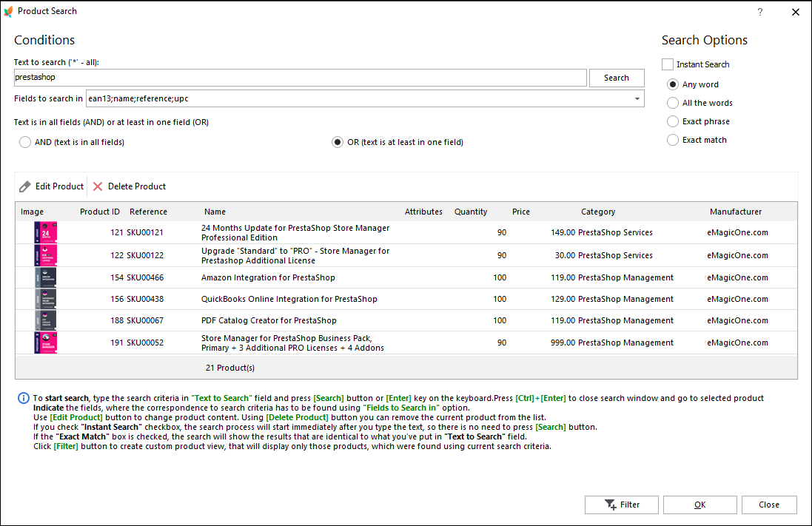Confirm with the OK button
This screenshot has width=812, height=526.
[x=700, y=505]
